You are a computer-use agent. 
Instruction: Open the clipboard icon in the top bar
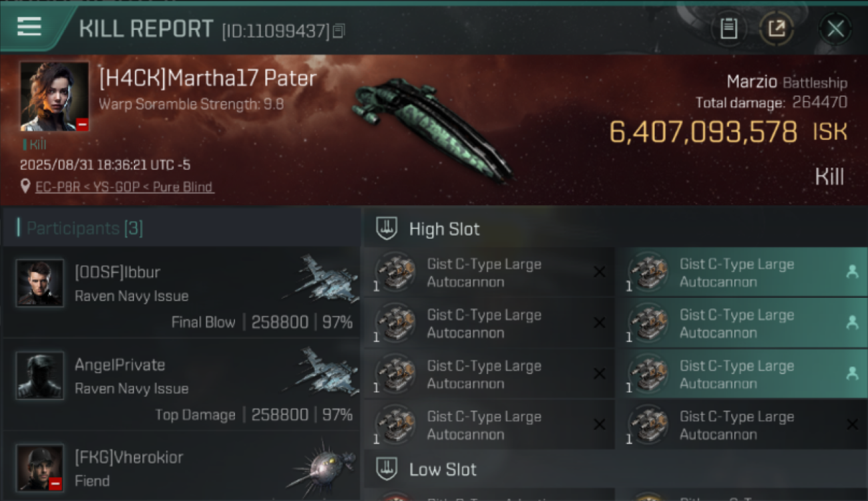tap(728, 29)
